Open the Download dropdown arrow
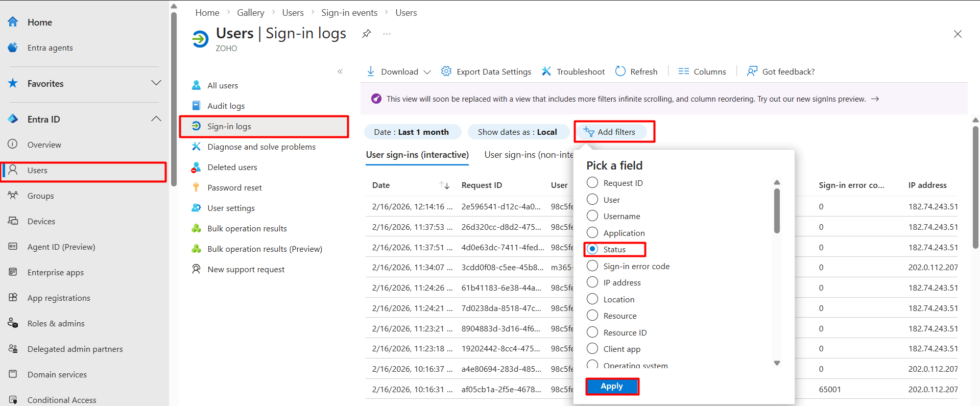Viewport: 980px width, 406px height. 427,72
